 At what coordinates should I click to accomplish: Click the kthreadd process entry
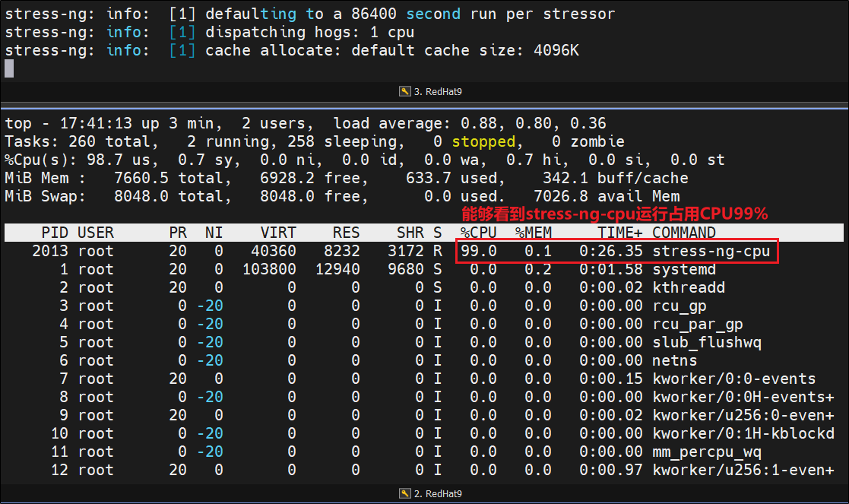point(689,287)
